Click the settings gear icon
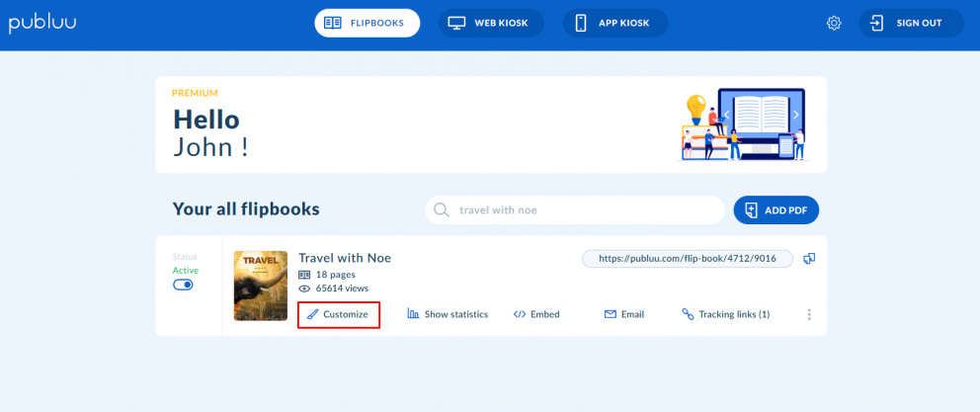Viewport: 980px width, 412px height. [x=834, y=23]
